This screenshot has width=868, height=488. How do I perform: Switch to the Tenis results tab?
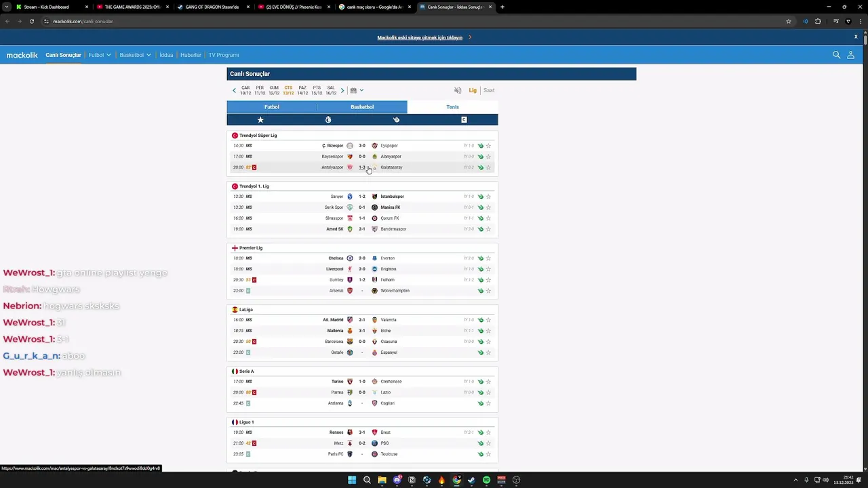pyautogui.click(x=452, y=107)
